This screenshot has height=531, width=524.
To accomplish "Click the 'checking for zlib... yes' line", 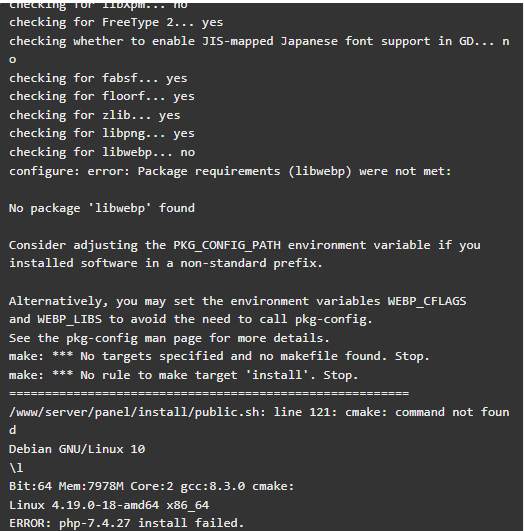I will click(95, 115).
